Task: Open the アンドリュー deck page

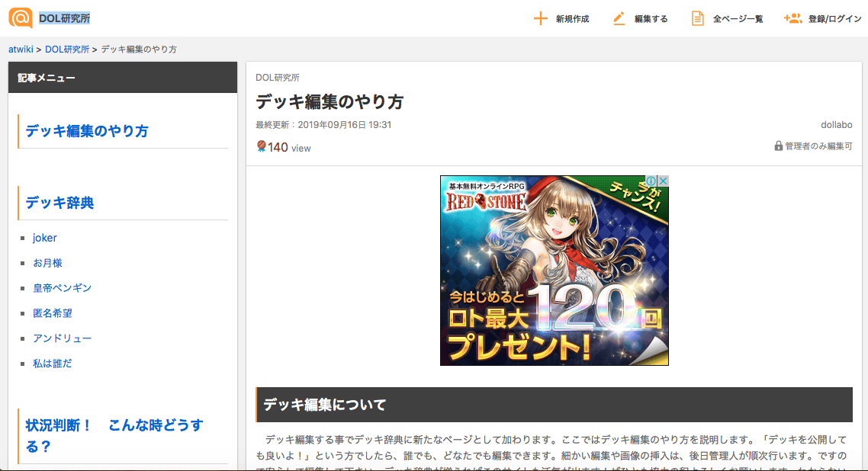Action: [x=62, y=338]
